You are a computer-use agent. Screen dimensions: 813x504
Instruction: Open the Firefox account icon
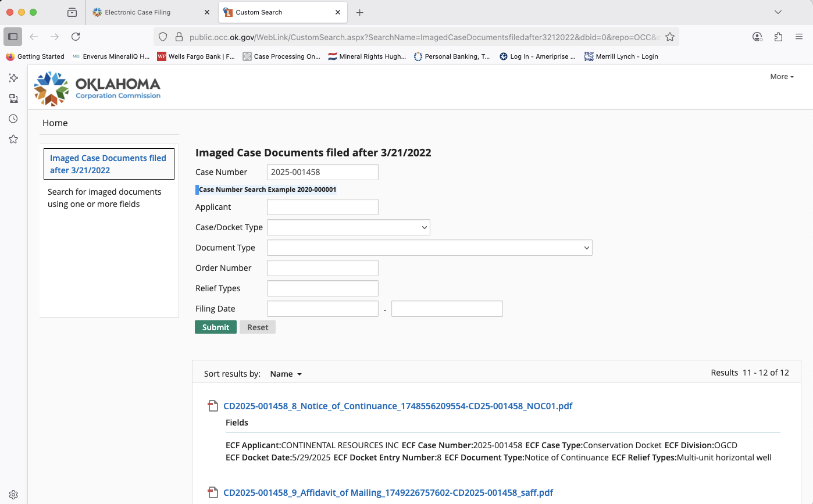tap(757, 37)
